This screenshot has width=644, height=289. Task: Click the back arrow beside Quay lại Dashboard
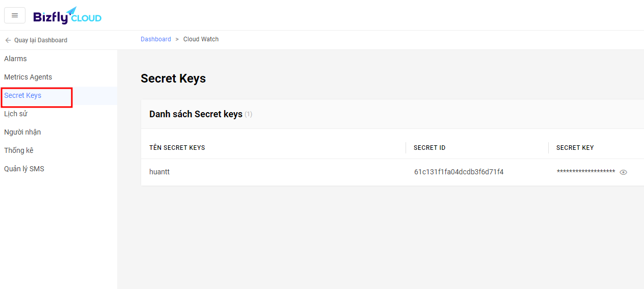pyautogui.click(x=8, y=40)
